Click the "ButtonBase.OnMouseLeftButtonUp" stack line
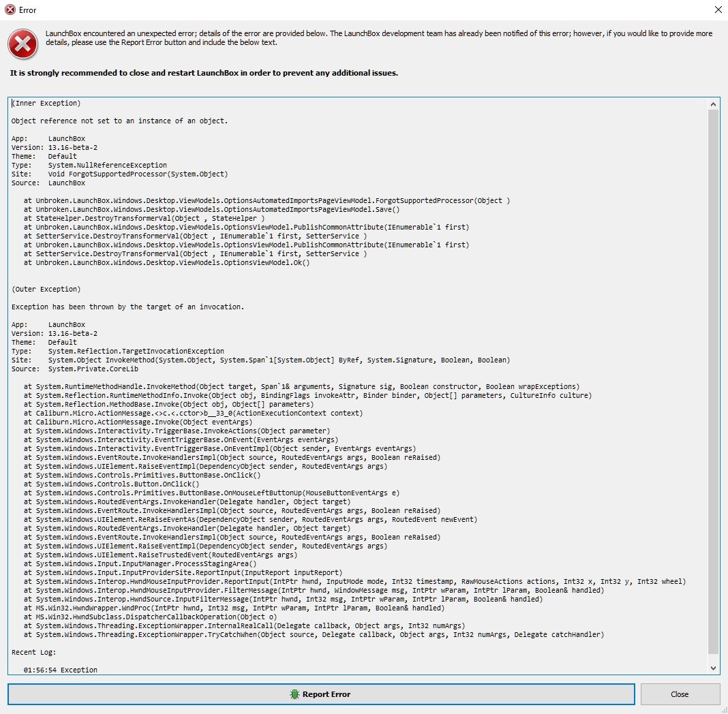This screenshot has width=728, height=714. coord(212,493)
